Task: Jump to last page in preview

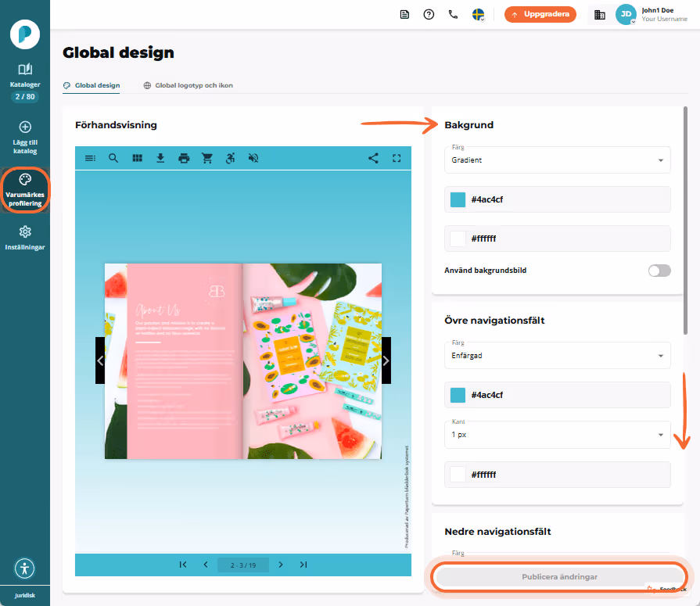Action: (x=303, y=565)
